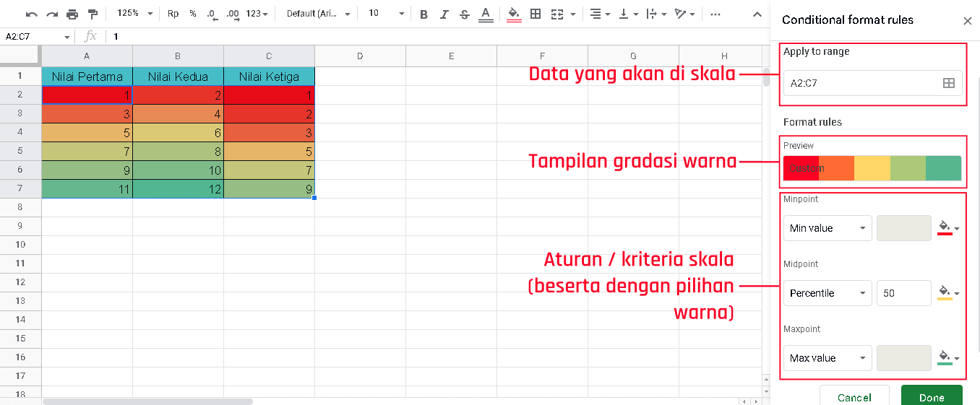This screenshot has height=405, width=980.
Task: Open toolbar fill color picker
Action: (x=514, y=14)
